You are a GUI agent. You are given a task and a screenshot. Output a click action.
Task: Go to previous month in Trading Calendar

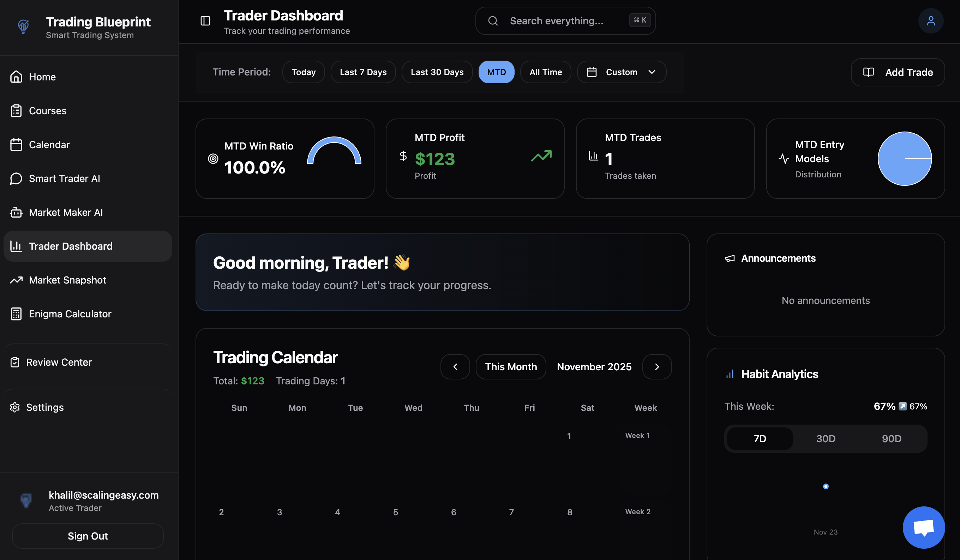[455, 367]
